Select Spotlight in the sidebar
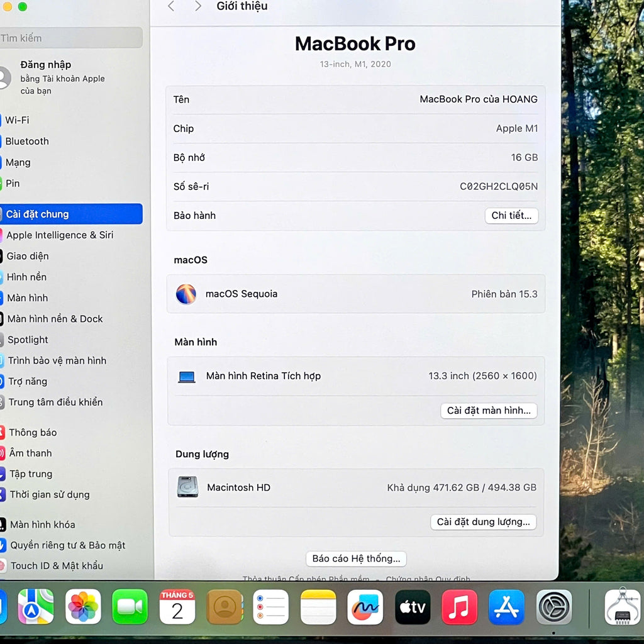The width and height of the screenshot is (644, 644). coord(70,340)
